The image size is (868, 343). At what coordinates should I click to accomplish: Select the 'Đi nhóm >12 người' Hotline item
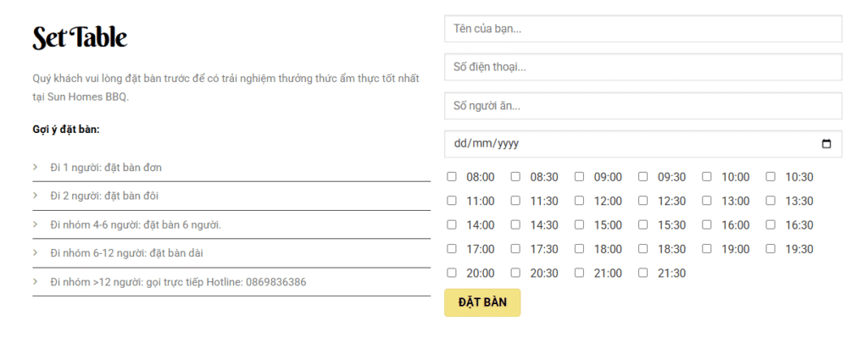click(x=178, y=281)
